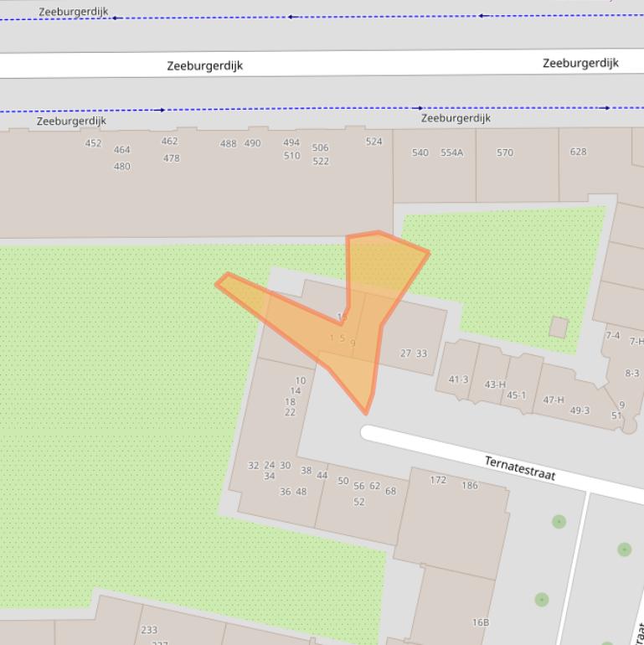The image size is (644, 645).
Task: Click the Ternatestraat street label
Action: tap(519, 468)
